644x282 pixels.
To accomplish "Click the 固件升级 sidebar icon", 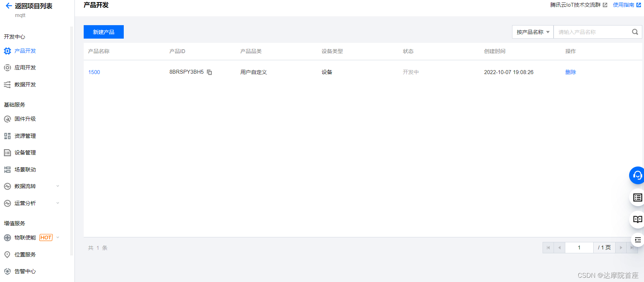I will pos(7,119).
